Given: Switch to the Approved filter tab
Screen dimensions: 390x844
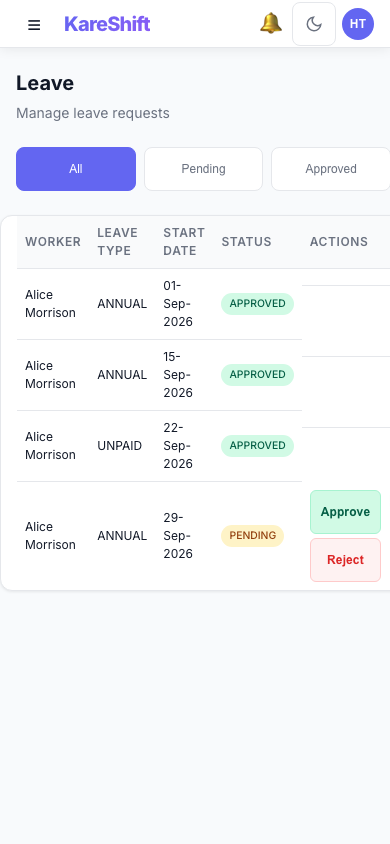Looking at the screenshot, I should pos(331,169).
